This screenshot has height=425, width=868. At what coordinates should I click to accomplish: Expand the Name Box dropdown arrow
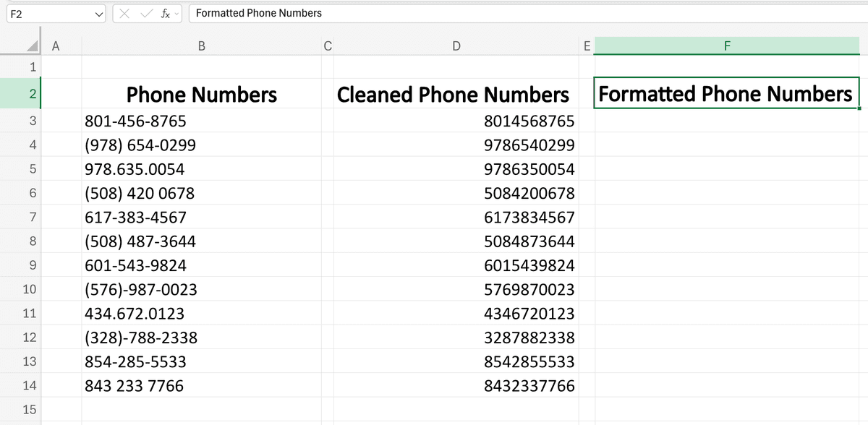click(99, 13)
